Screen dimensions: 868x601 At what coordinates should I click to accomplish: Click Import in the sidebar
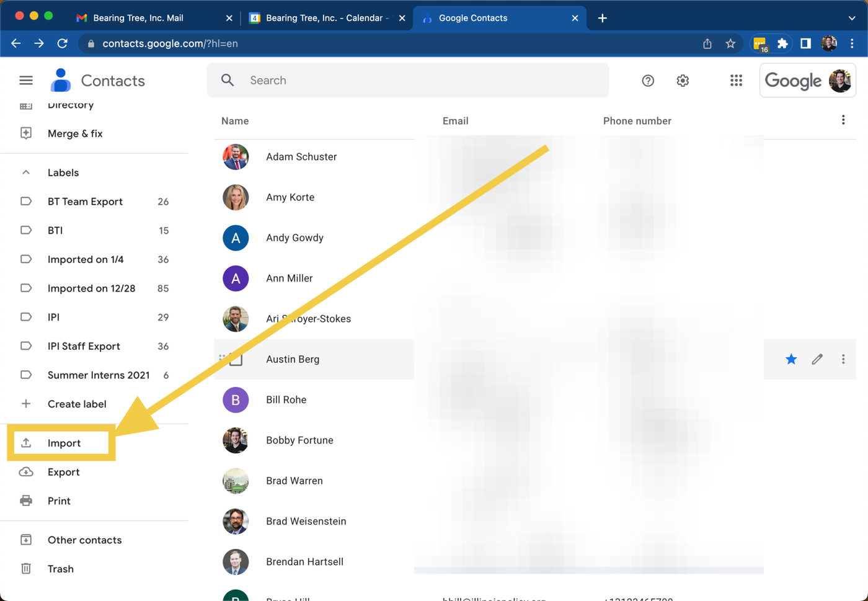click(64, 443)
